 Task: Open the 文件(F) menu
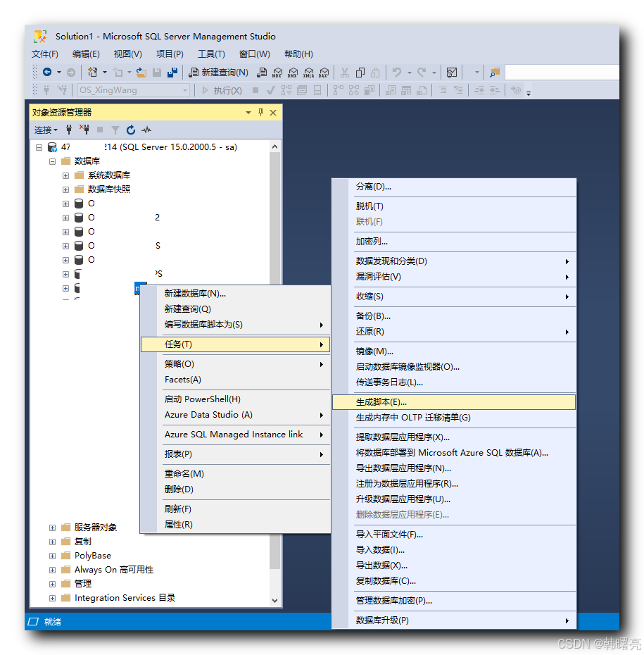(x=44, y=54)
